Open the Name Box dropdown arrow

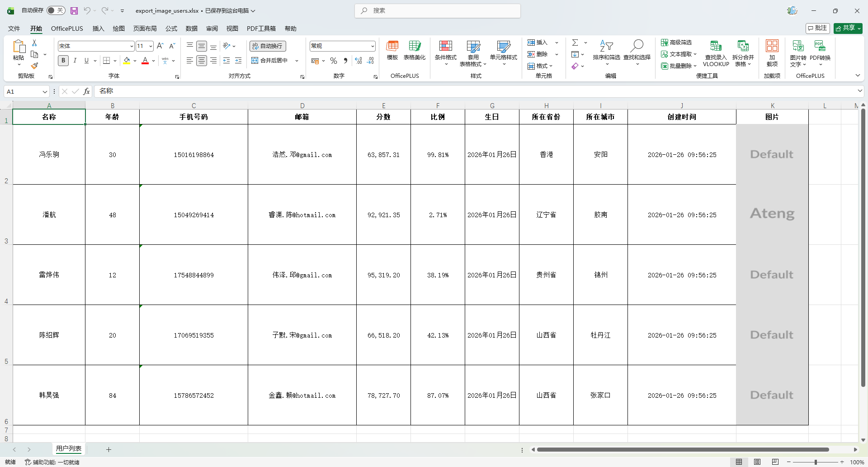pos(45,92)
